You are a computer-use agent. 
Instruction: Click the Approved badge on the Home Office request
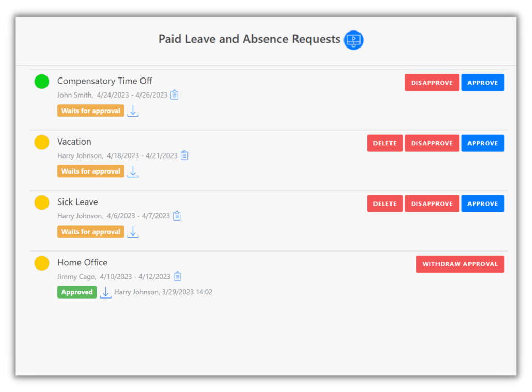pyautogui.click(x=76, y=292)
